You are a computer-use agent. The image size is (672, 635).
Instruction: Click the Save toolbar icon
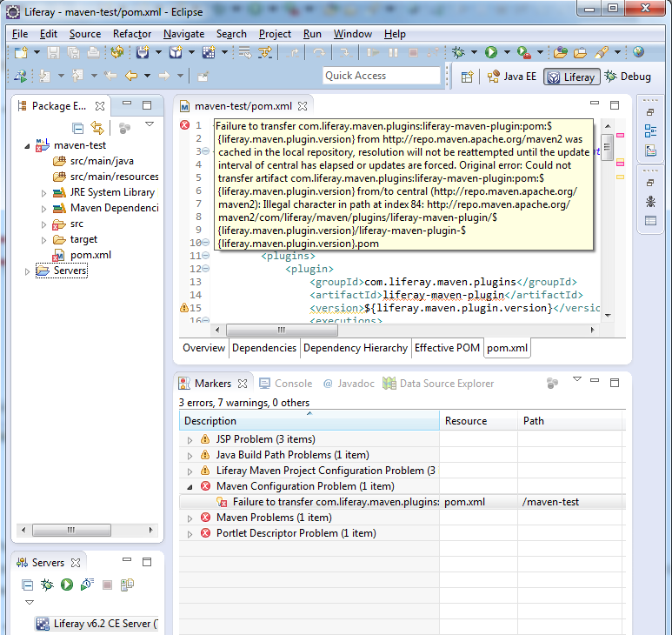click(x=53, y=52)
